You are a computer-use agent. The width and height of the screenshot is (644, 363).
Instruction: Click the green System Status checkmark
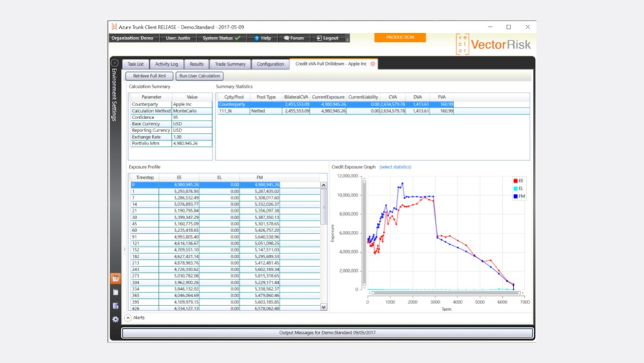(238, 38)
